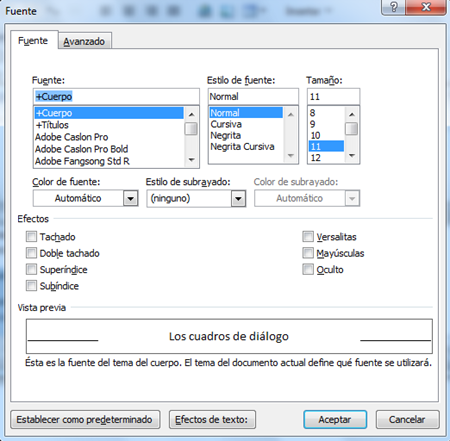This screenshot has width=450, height=441.
Task: Click the font list scrollbar thumb
Action: pos(191,129)
